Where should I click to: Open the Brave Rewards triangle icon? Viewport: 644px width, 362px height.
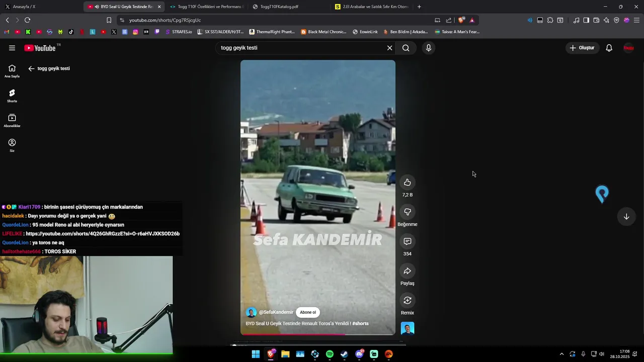coord(472,20)
